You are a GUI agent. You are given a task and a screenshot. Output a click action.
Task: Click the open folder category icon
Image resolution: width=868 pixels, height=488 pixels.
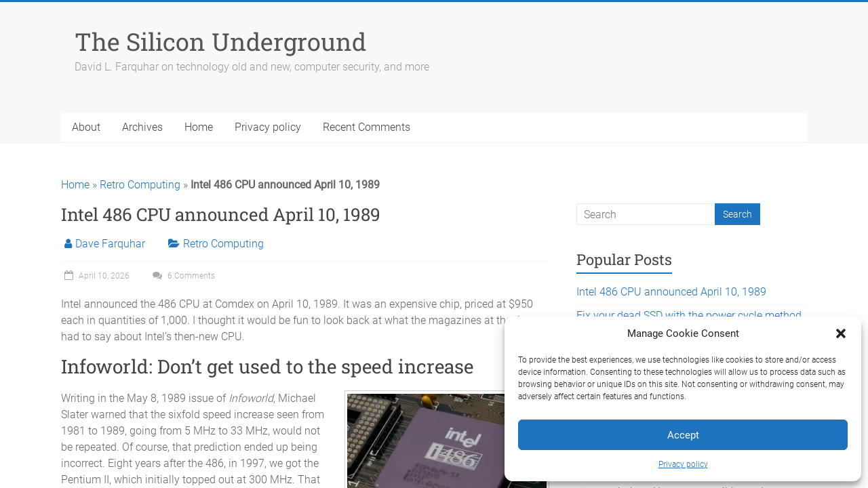(174, 244)
